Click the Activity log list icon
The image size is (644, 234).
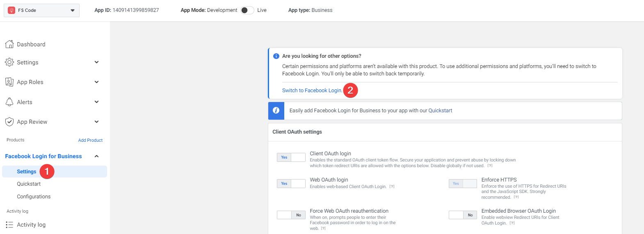tap(9, 225)
